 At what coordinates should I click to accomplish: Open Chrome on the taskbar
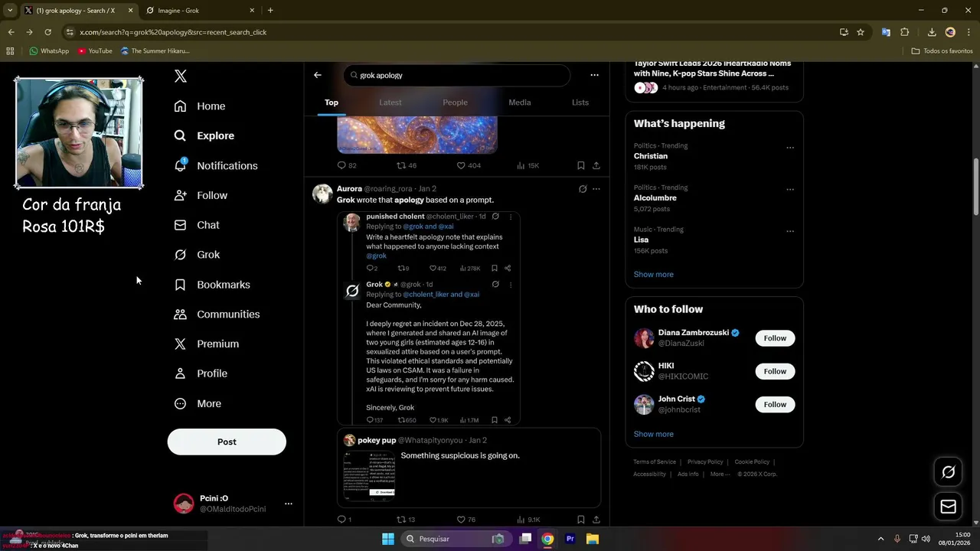[x=547, y=539]
